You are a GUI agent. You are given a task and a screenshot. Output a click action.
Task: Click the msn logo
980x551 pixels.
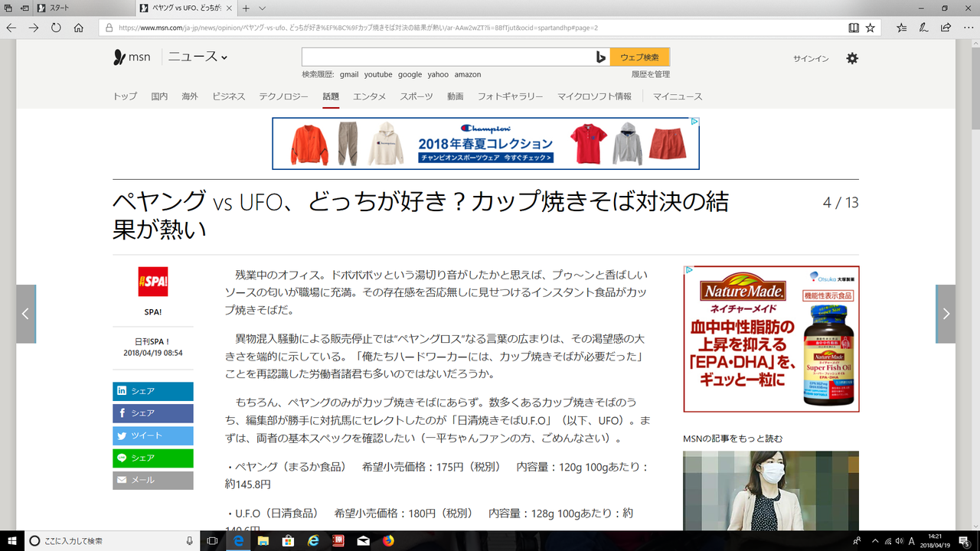[132, 57]
